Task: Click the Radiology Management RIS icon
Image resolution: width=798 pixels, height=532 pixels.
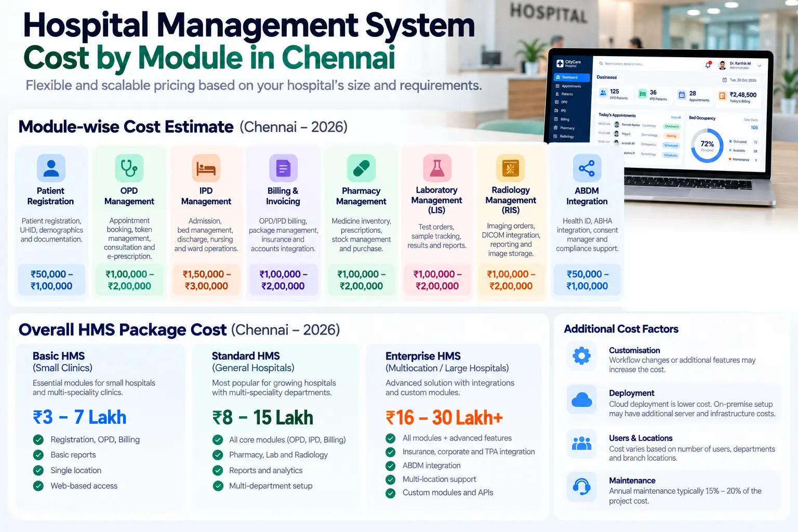Action: point(511,168)
